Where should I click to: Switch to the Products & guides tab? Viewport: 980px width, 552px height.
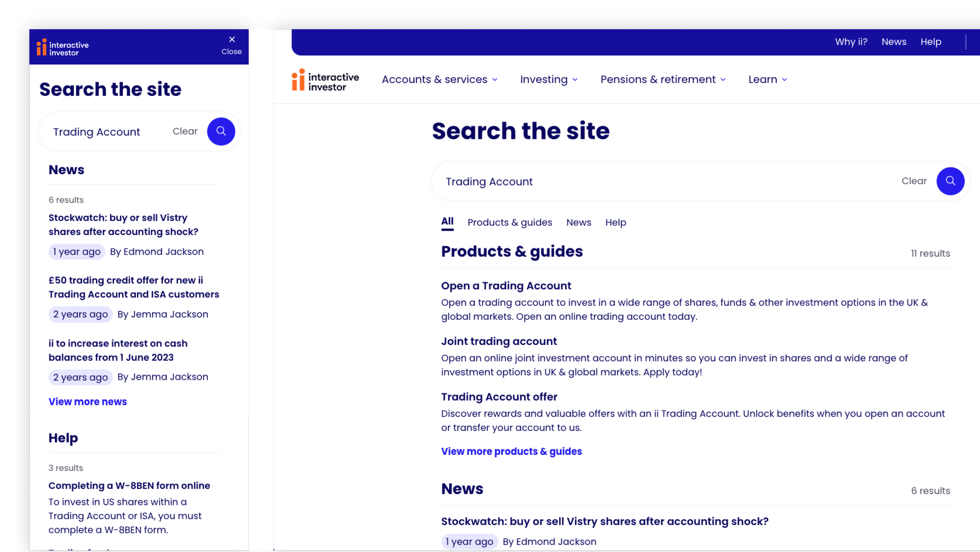(510, 222)
